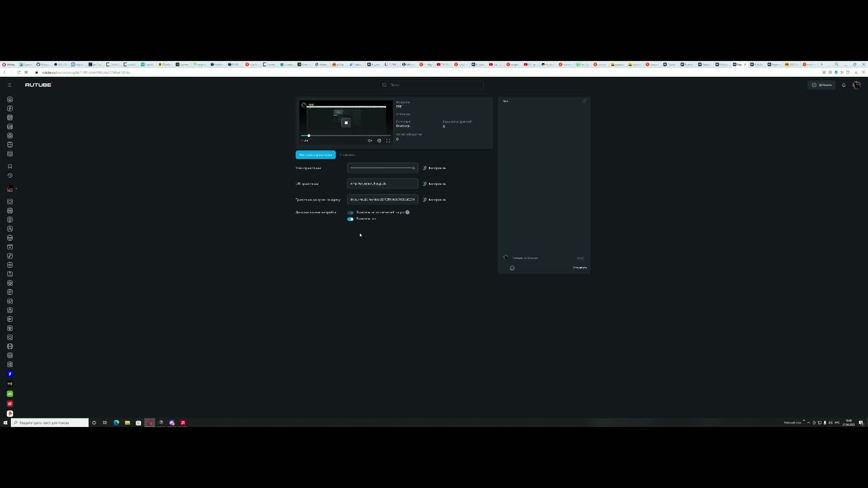The height and width of the screenshot is (488, 868).
Task: Stop the stream preview playback
Action: coord(346,123)
